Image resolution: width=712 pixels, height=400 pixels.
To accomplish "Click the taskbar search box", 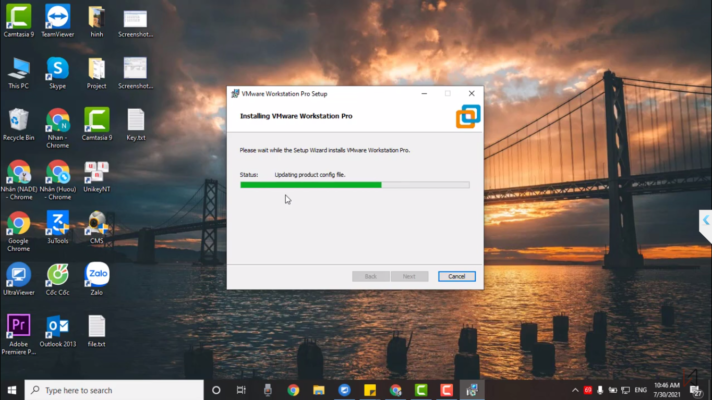I will pyautogui.click(x=114, y=390).
